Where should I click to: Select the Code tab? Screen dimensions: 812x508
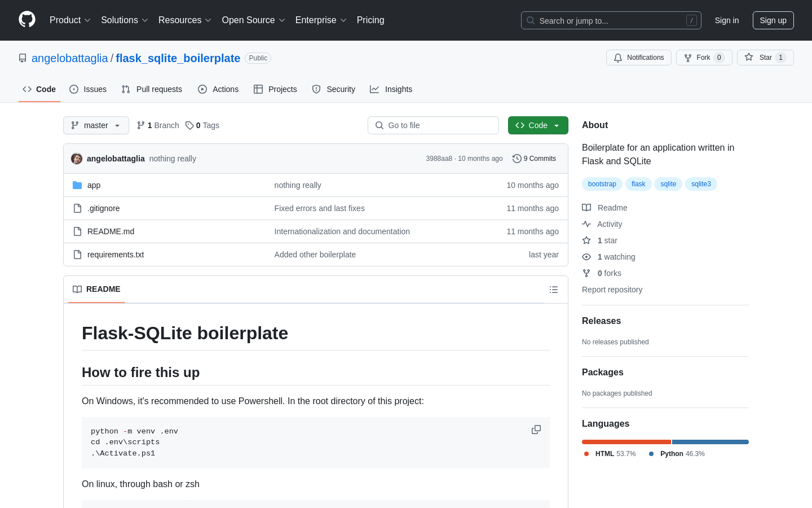39,89
